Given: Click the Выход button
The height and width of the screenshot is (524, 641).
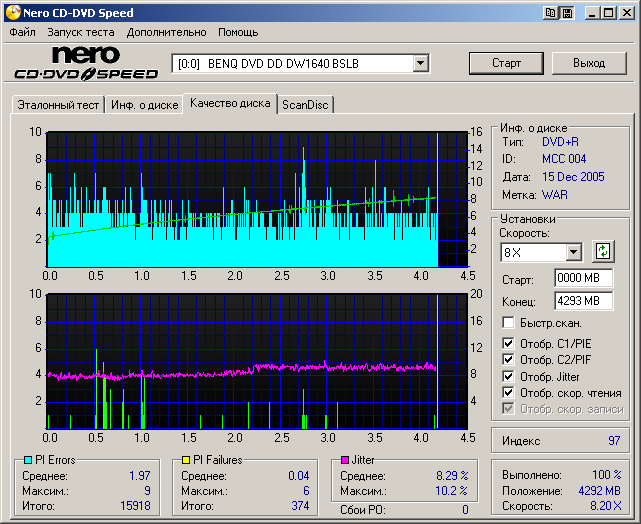Looking at the screenshot, I should click(589, 63).
